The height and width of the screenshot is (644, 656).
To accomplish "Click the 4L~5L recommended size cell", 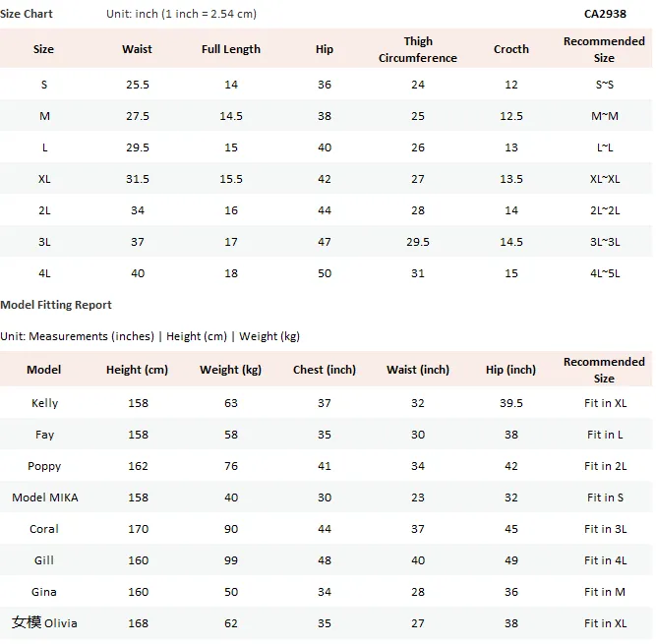I will 605,273.
